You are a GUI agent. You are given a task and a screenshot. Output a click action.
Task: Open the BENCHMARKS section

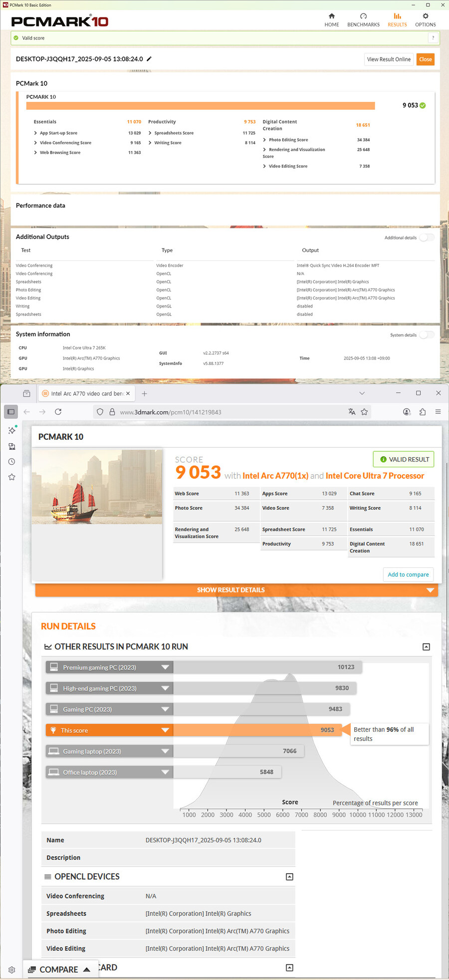point(363,20)
